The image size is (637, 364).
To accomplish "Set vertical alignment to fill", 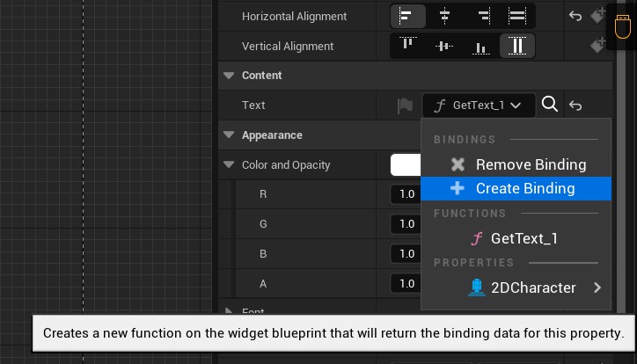I will (x=517, y=46).
